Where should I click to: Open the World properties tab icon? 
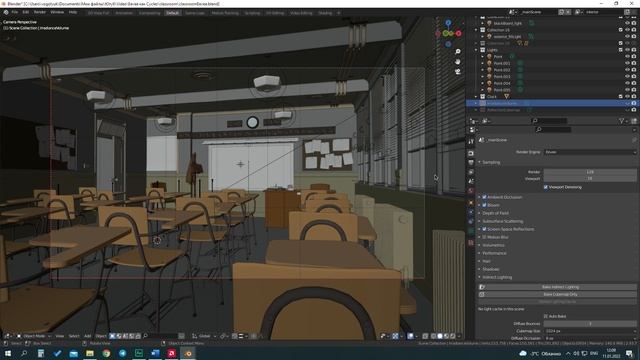pyautogui.click(x=471, y=191)
